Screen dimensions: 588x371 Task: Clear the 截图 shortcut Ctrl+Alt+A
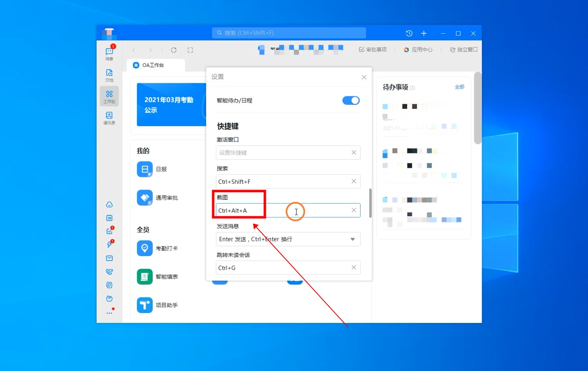(x=354, y=210)
